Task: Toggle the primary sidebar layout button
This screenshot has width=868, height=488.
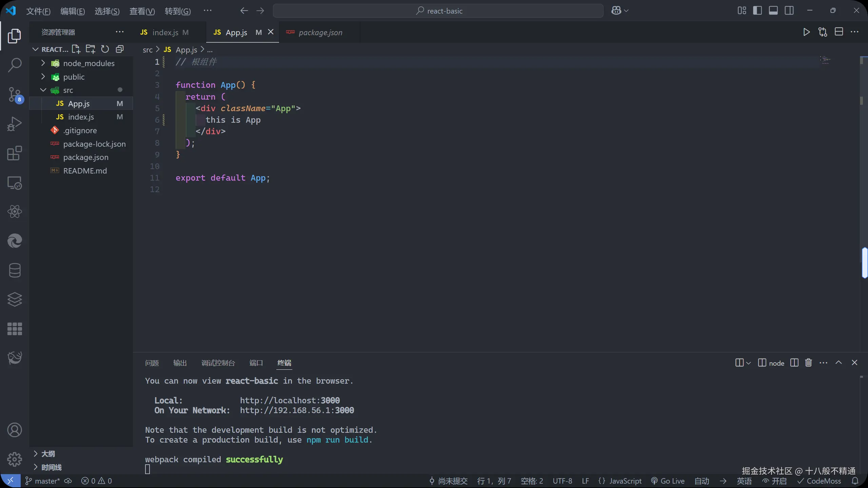Action: click(757, 11)
